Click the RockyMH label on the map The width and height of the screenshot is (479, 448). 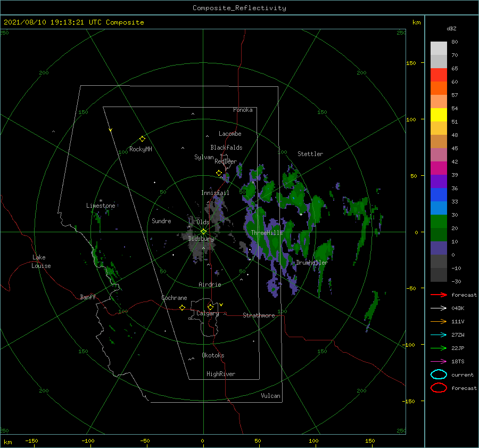141,149
